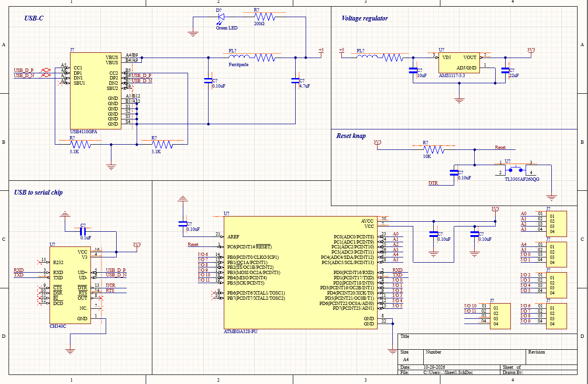Click the Green LED text label
The width and height of the screenshot is (588, 384).
tap(227, 28)
